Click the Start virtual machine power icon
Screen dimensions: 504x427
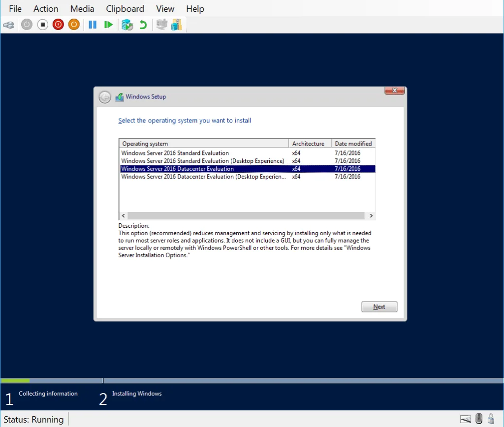click(27, 25)
